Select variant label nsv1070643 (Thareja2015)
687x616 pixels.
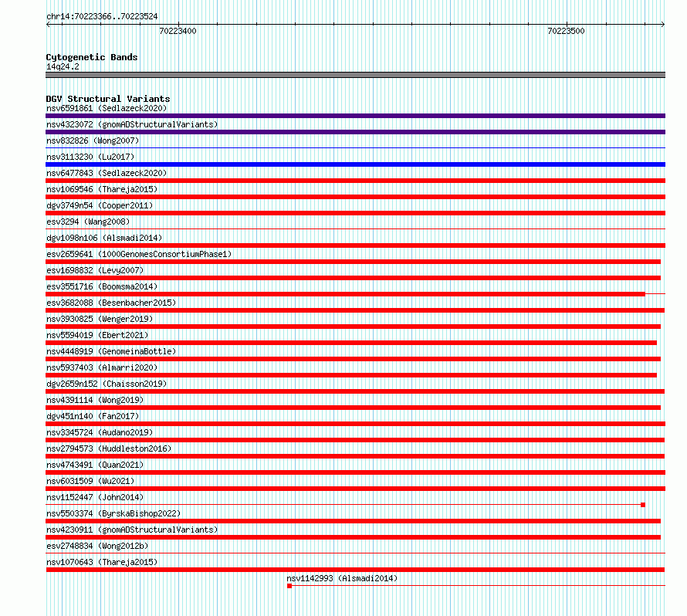click(x=102, y=562)
